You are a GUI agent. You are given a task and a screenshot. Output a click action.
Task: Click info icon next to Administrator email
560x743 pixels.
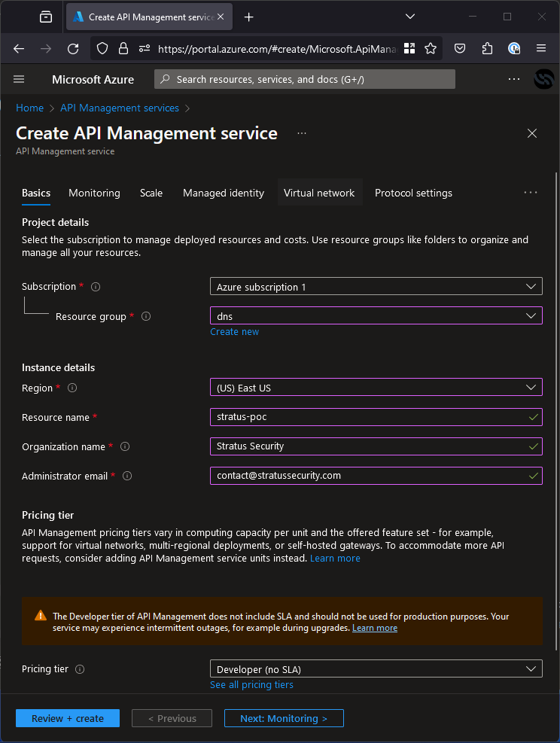pos(127,476)
